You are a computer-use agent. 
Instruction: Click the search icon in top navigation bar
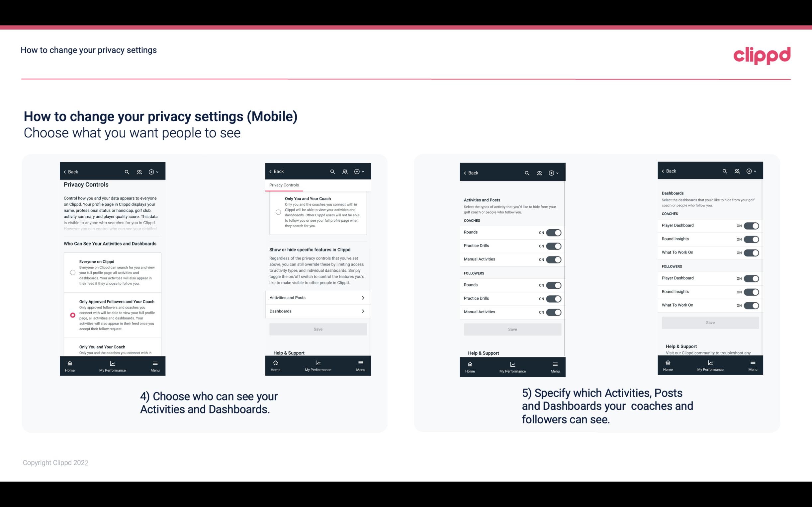tap(126, 172)
